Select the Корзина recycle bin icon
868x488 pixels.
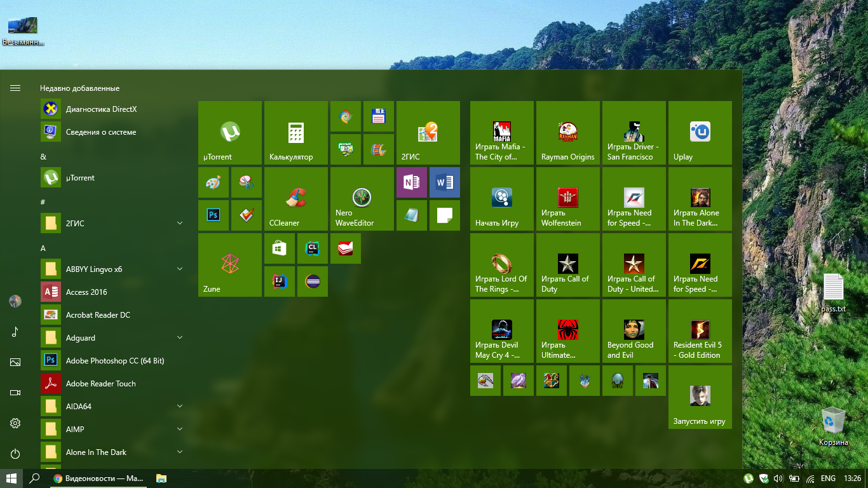coord(833,426)
